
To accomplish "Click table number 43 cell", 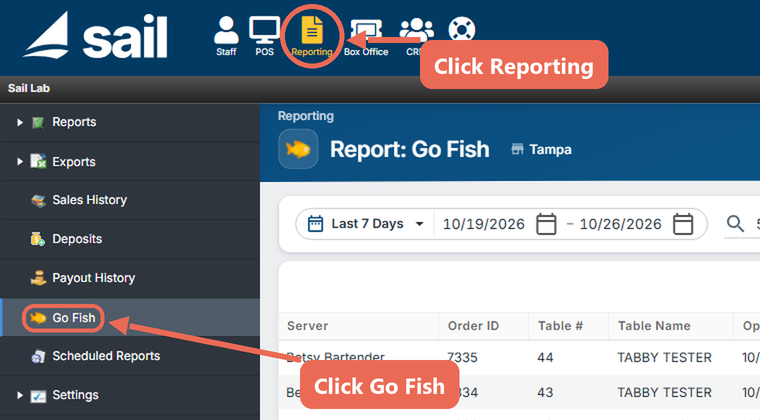I will [545, 392].
